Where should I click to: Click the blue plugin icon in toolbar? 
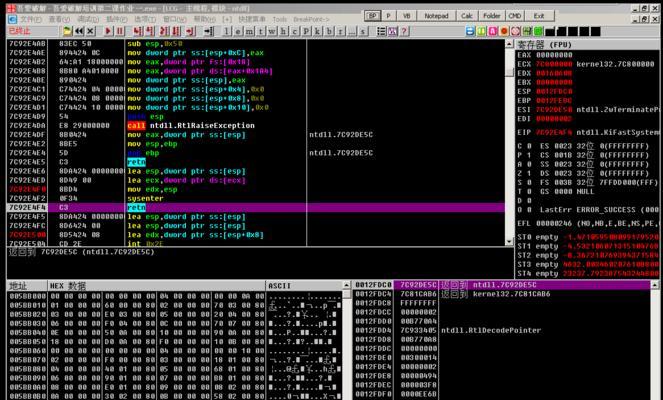pos(470,31)
